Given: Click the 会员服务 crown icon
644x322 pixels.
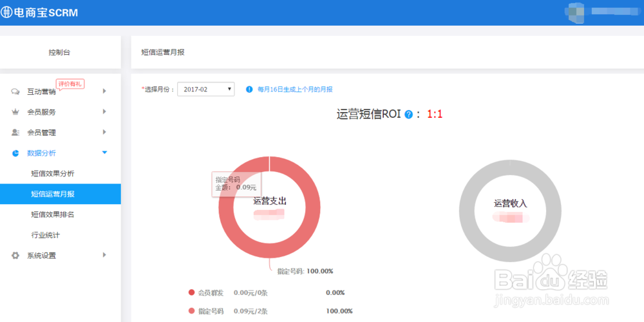Looking at the screenshot, I should point(15,111).
